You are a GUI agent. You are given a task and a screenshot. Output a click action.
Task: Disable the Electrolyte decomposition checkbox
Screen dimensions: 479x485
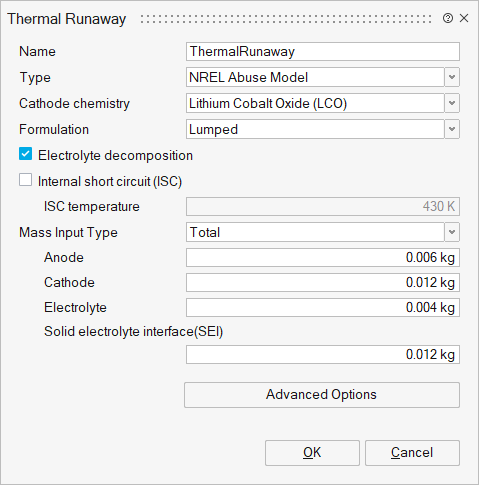click(25, 154)
